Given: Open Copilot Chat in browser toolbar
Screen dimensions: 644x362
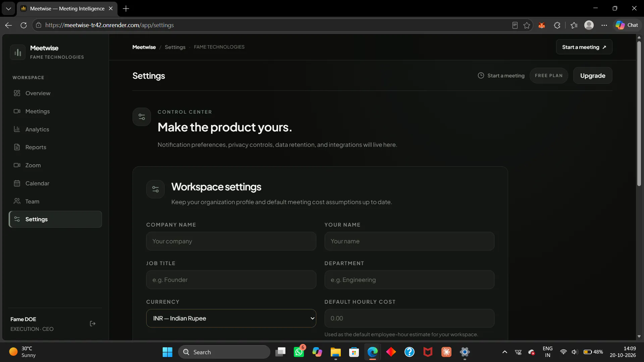Looking at the screenshot, I should pos(627,25).
